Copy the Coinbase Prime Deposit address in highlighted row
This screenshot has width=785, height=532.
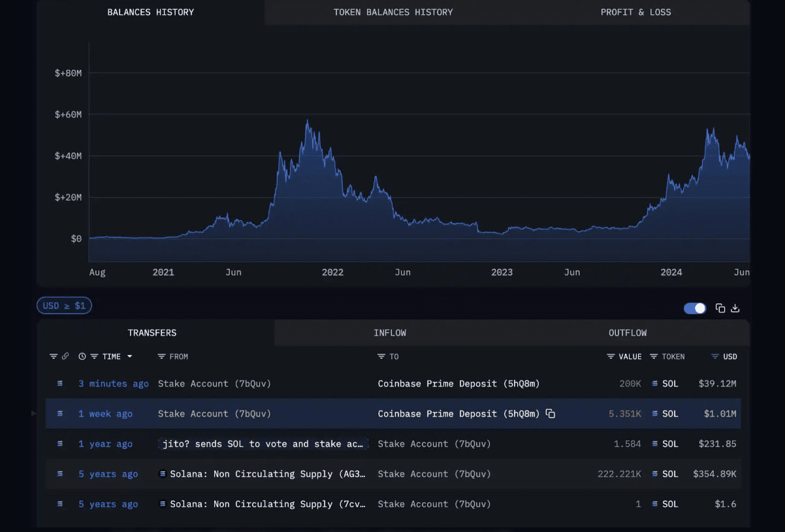click(x=551, y=414)
